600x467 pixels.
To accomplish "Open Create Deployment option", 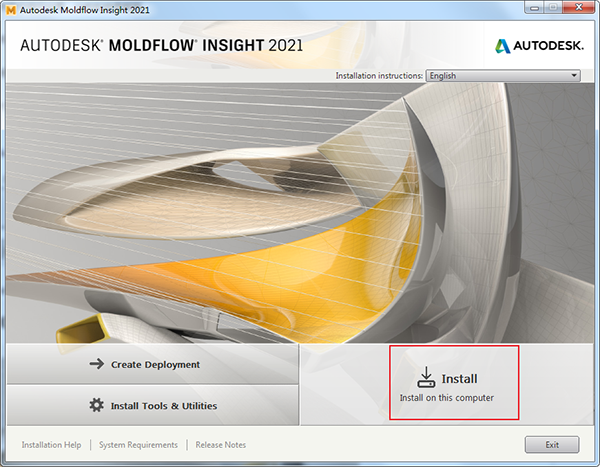I will pos(152,364).
